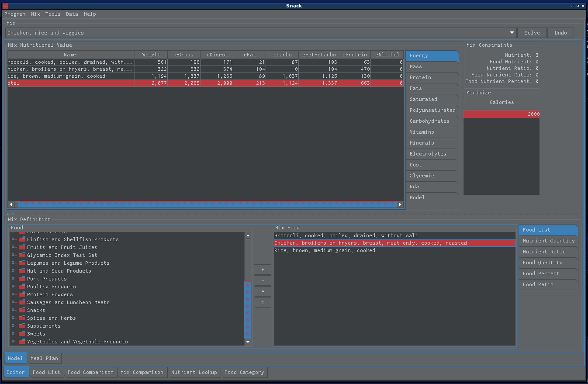
Task: Open the mix selection dropdown
Action: [512, 33]
